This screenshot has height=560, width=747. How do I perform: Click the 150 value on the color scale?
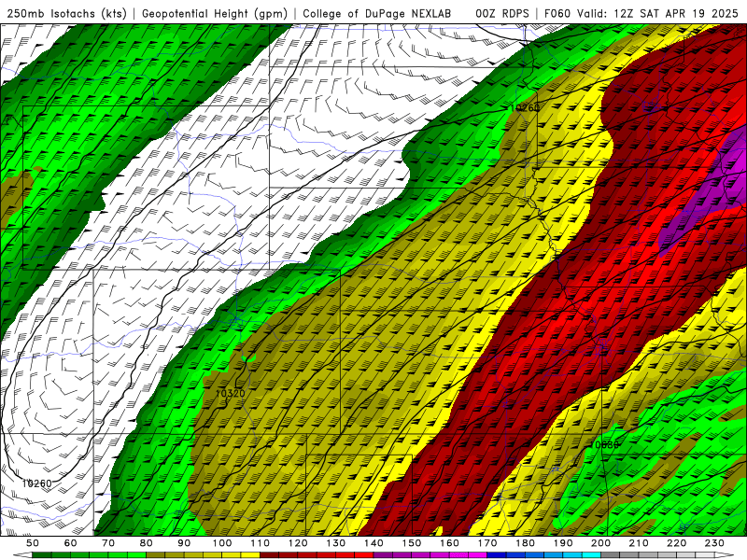(x=411, y=543)
